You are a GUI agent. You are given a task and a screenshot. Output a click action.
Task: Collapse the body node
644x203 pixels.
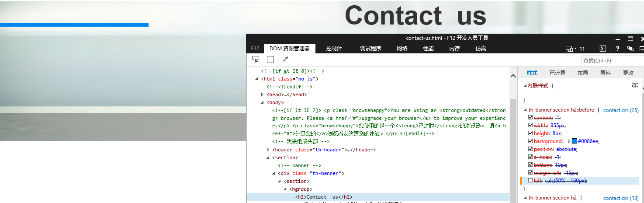click(x=263, y=102)
